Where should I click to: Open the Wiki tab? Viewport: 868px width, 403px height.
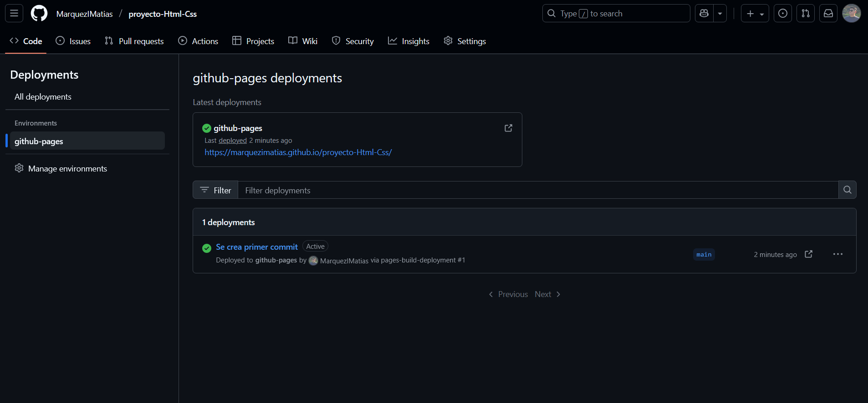303,41
